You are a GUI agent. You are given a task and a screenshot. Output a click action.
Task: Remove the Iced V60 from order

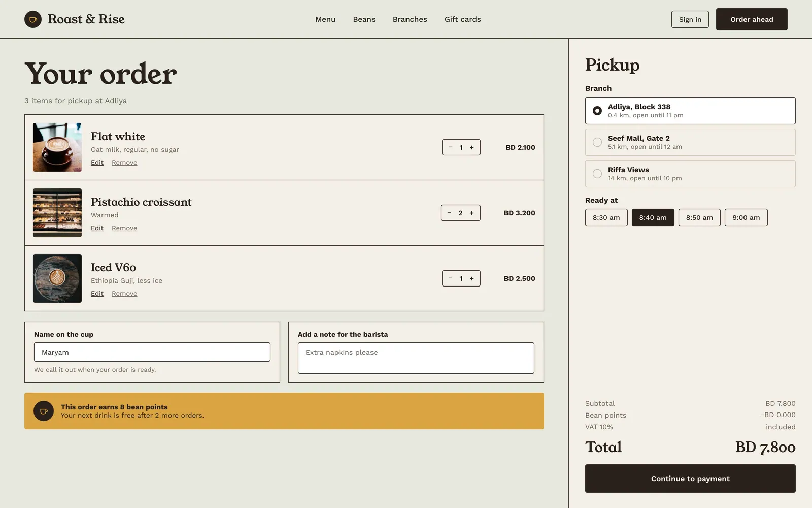124,294
